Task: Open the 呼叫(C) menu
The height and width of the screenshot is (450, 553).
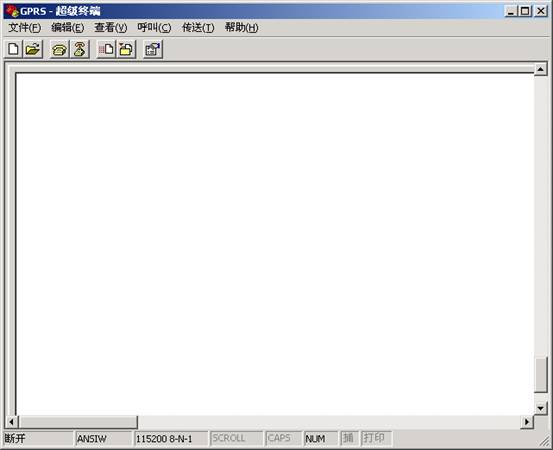Action: point(154,28)
